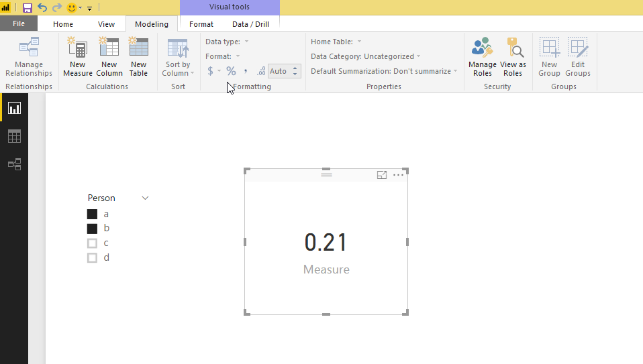Image resolution: width=643 pixels, height=364 pixels.
Task: Click Edit Groups button
Action: [x=577, y=57]
